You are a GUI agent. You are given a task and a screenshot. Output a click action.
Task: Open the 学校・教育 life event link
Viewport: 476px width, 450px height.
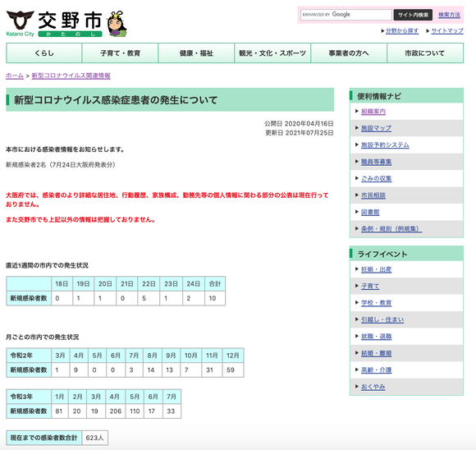click(x=376, y=303)
